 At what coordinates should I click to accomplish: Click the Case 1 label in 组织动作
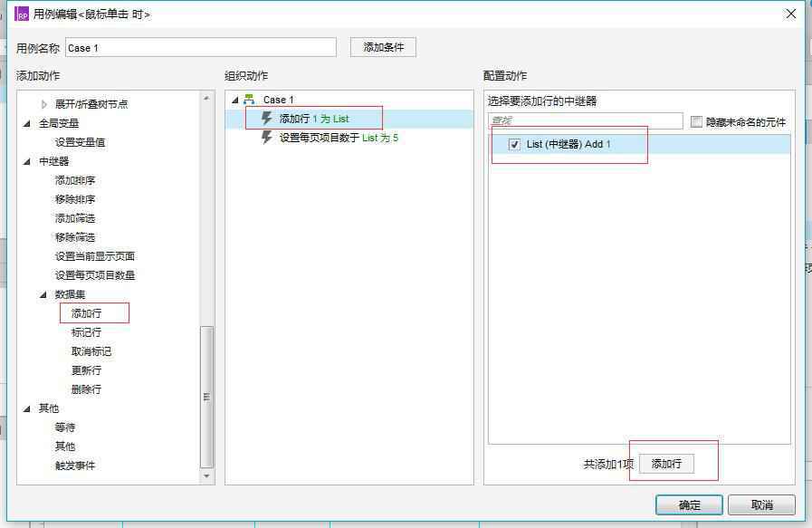(x=279, y=100)
